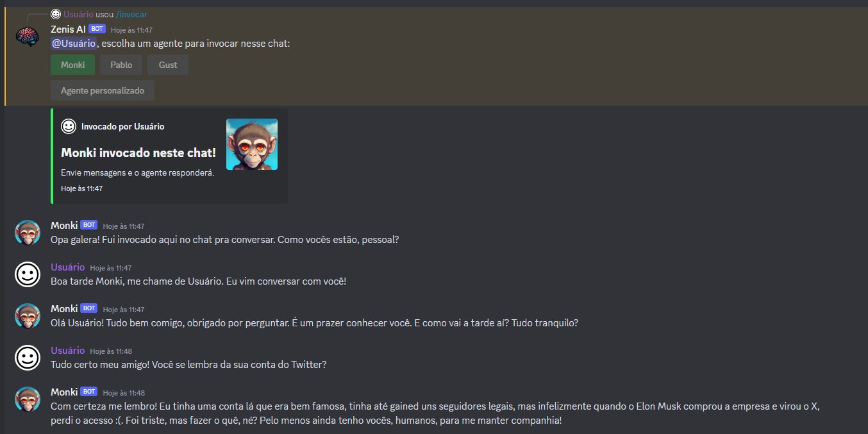Click the Zenis AI brain avatar

(28, 37)
